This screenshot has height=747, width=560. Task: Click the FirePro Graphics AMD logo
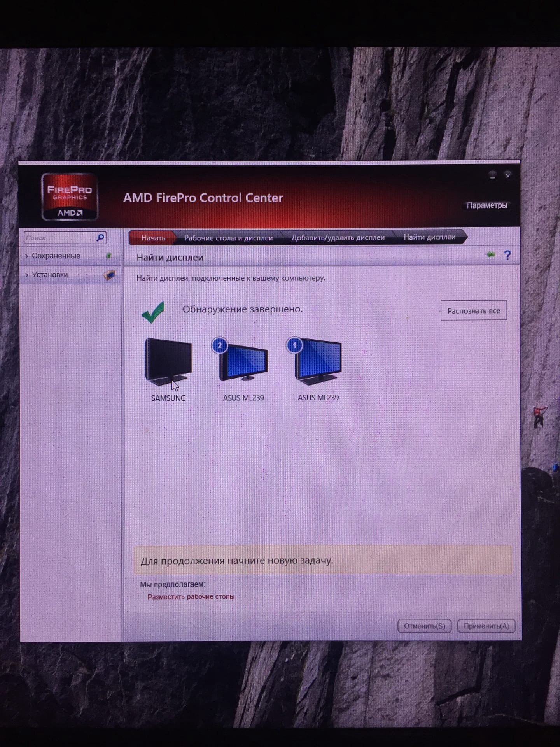click(70, 197)
